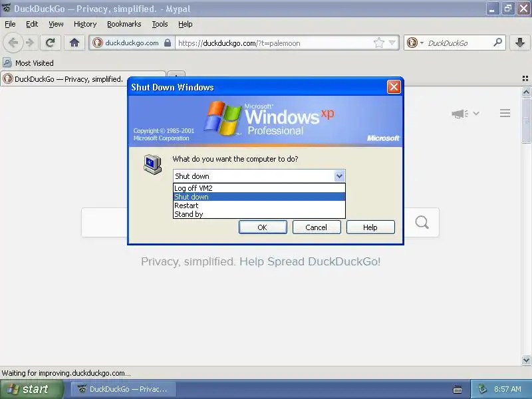
Task: Bookmark this page with the star icon
Action: coord(378,43)
